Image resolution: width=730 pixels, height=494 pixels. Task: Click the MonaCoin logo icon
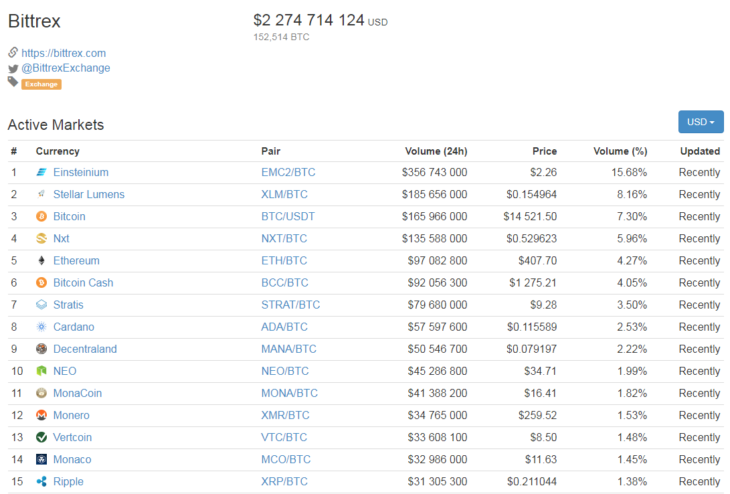pyautogui.click(x=41, y=393)
